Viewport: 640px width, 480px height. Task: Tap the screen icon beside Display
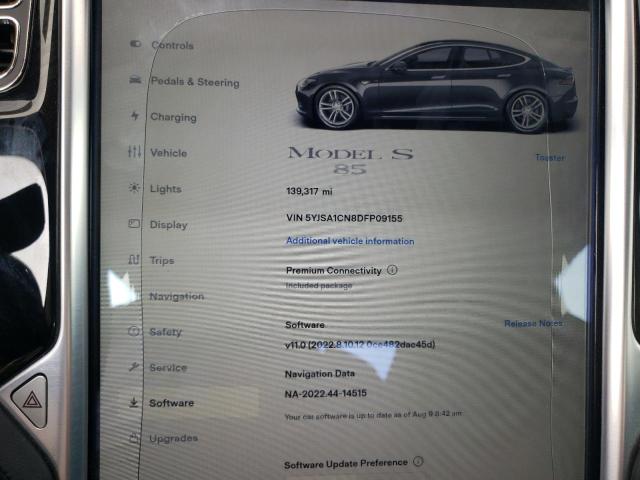[x=134, y=223]
